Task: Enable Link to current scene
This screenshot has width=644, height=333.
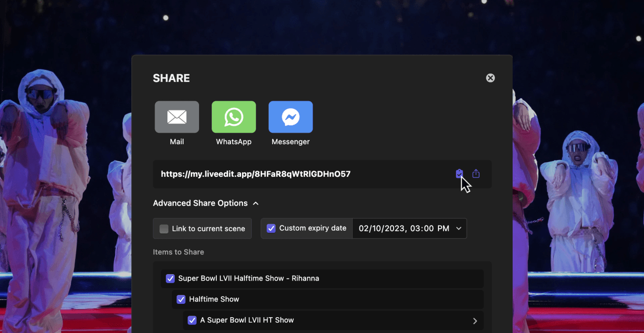Action: click(163, 228)
